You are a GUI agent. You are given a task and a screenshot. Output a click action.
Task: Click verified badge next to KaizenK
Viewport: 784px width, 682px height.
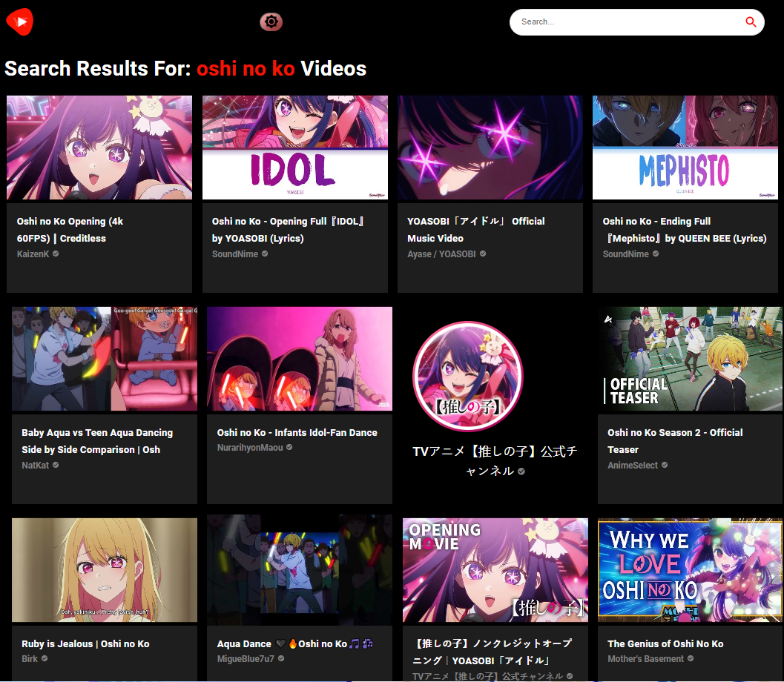click(56, 254)
